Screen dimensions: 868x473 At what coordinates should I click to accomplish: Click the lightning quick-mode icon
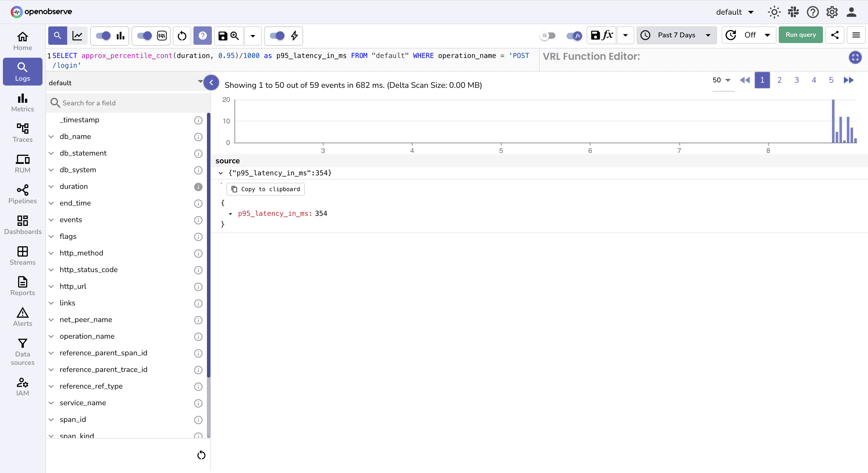tap(294, 36)
